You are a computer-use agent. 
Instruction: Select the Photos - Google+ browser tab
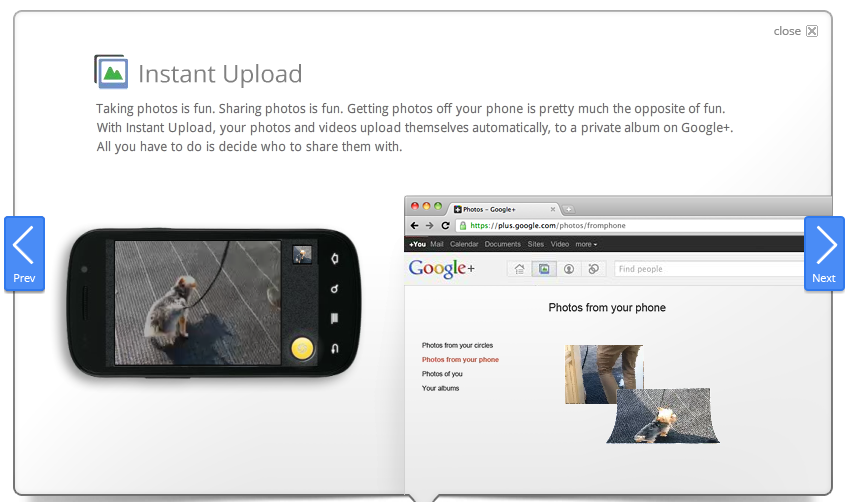[x=505, y=209]
